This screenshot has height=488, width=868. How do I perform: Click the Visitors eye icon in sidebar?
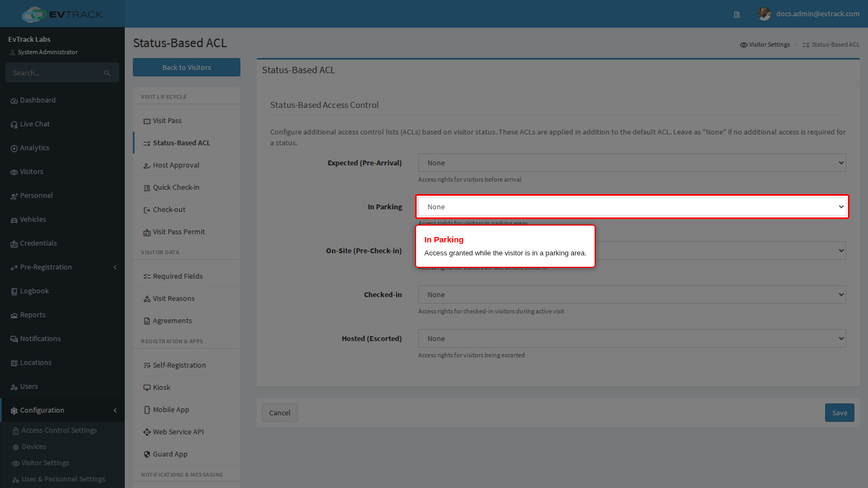14,172
